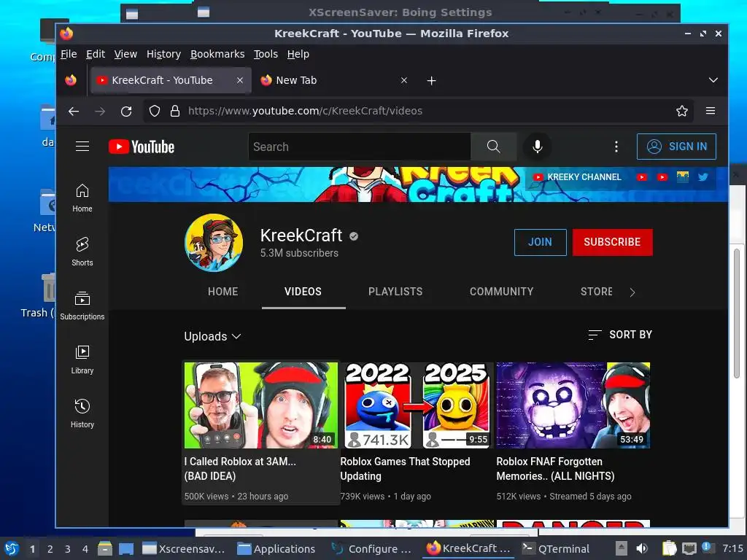Open YouTube settings three-dot menu
This screenshot has width=747, height=560.
616,147
